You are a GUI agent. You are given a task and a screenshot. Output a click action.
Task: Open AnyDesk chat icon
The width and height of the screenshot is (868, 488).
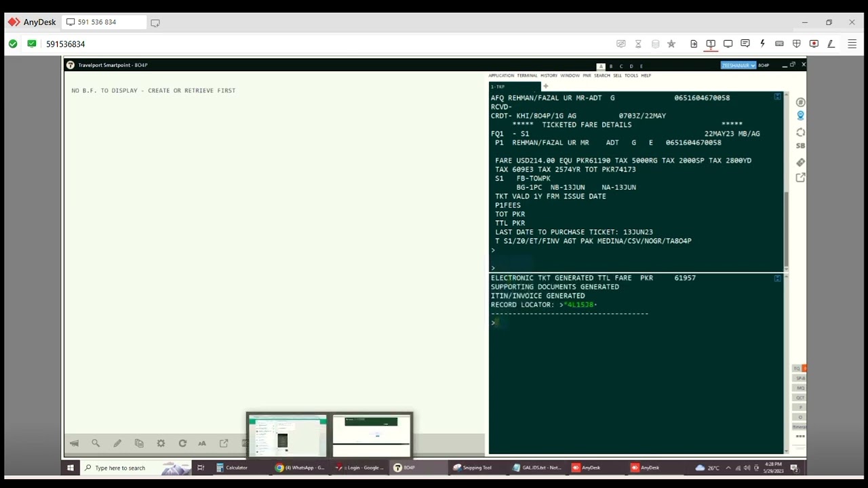(x=745, y=44)
